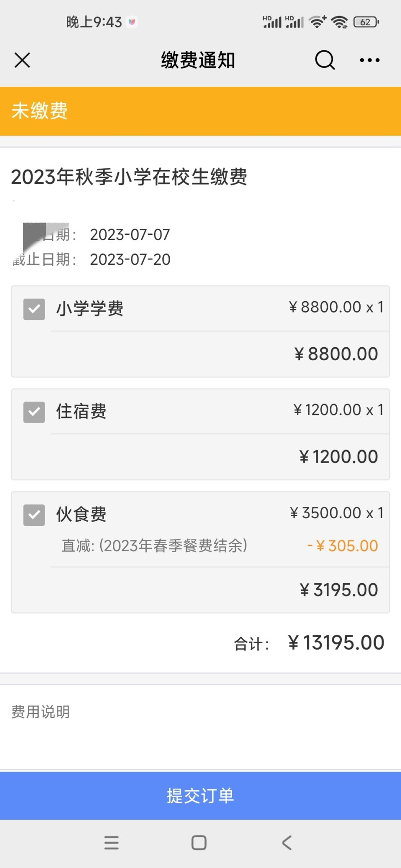401x868 pixels.
Task: Close the payment notice page
Action: [22, 60]
